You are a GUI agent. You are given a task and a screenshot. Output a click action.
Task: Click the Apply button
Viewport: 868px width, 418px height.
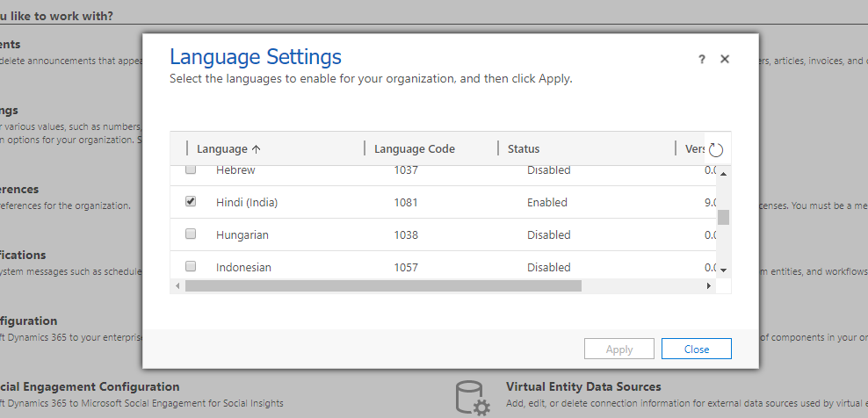coord(619,350)
